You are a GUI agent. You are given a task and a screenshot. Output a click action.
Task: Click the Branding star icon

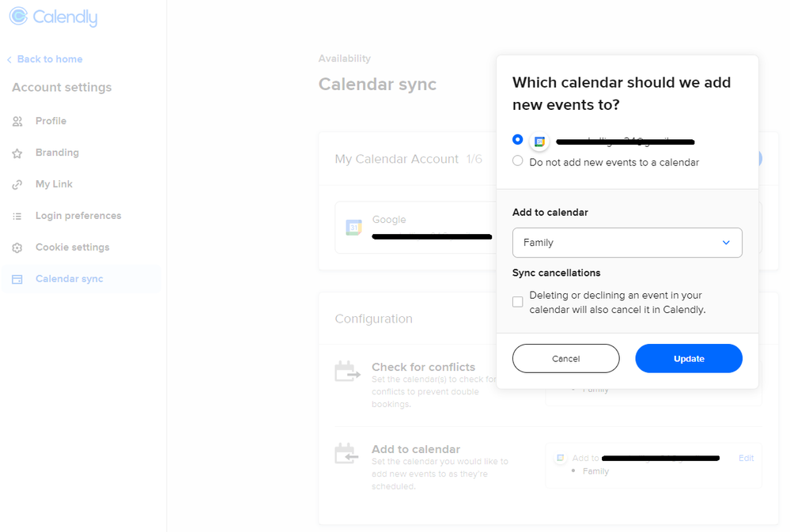tap(17, 153)
